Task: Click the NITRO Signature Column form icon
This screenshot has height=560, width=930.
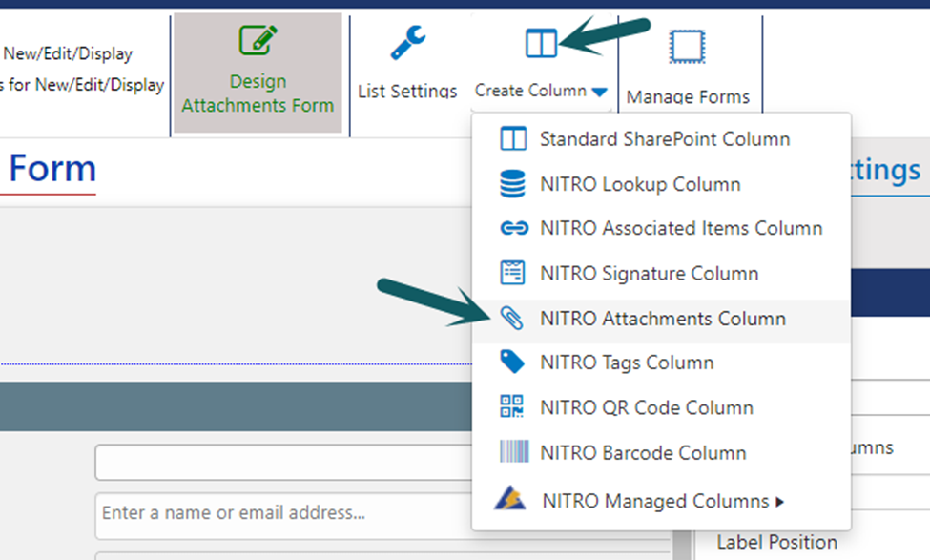Action: pyautogui.click(x=512, y=274)
